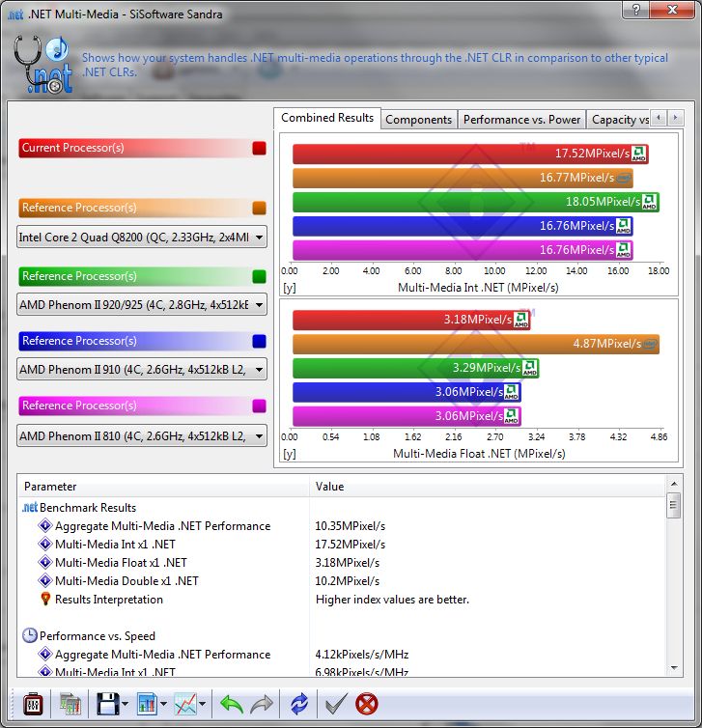This screenshot has width=702, height=728.
Task: Click the orange 16.77MPixel/s bar
Action: point(463,178)
